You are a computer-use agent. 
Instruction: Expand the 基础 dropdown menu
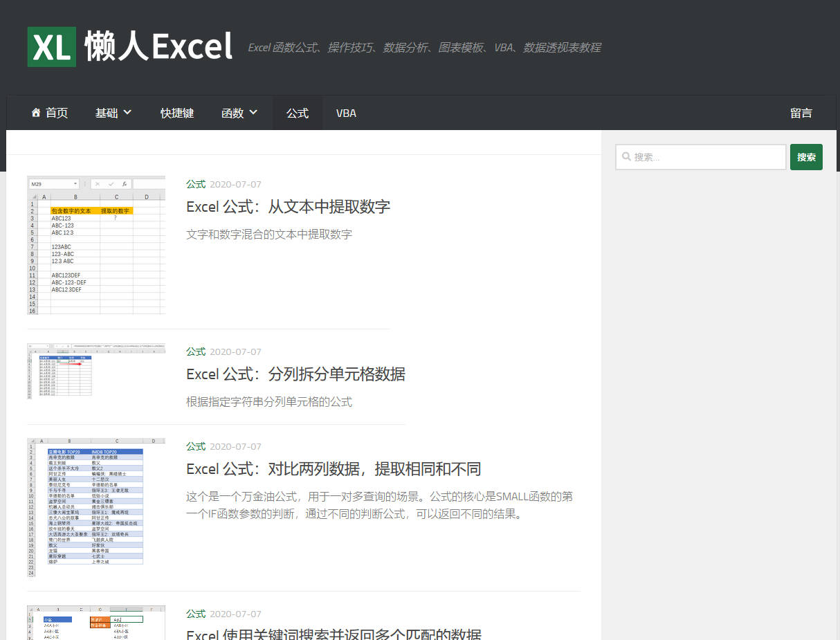point(108,112)
